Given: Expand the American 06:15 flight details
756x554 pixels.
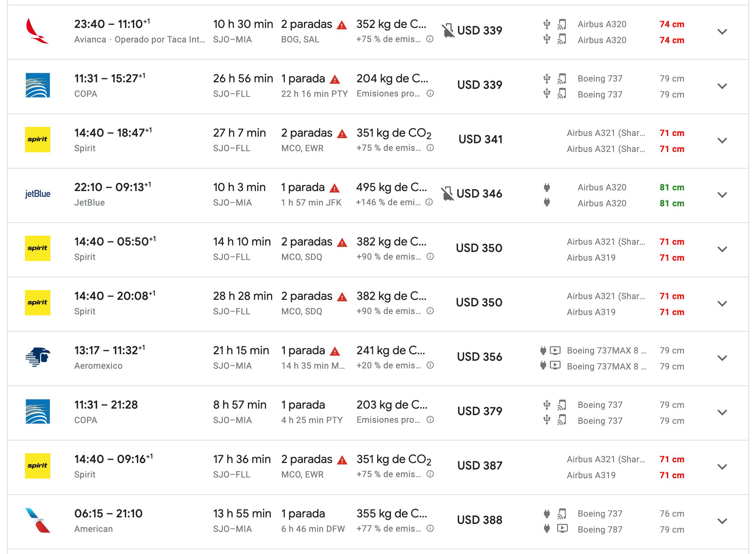Looking at the screenshot, I should click(x=722, y=521).
